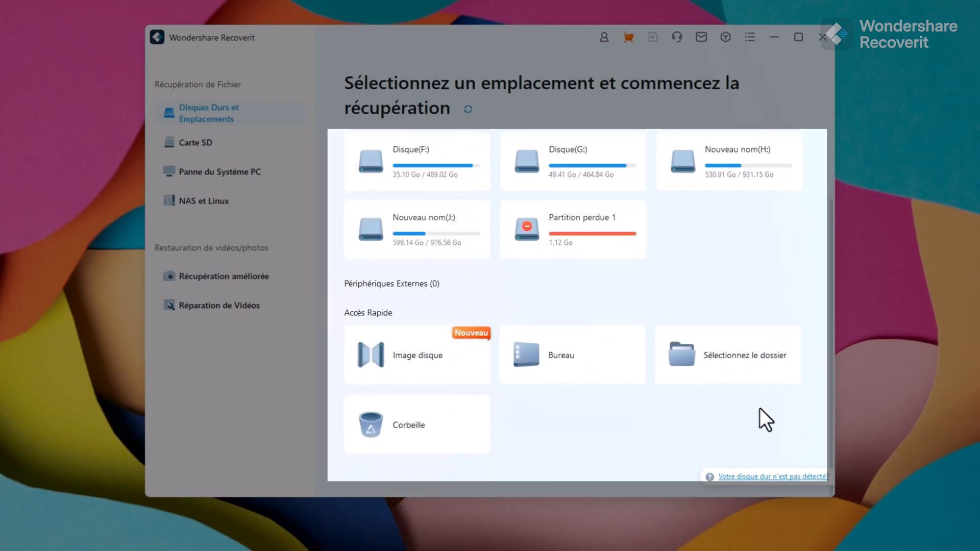The image size is (980, 551).
Task: Select Disques Durs et Emplacements
Action: coord(230,113)
